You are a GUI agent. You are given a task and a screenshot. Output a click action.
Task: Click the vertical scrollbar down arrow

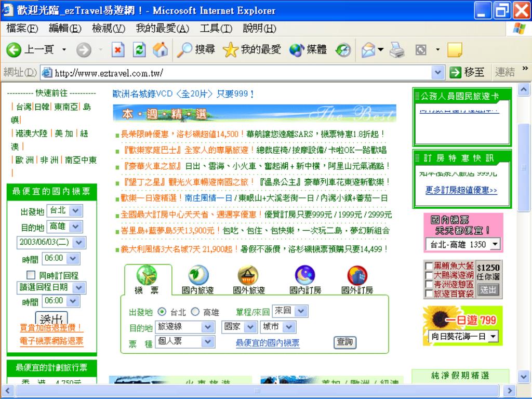pyautogui.click(x=524, y=377)
